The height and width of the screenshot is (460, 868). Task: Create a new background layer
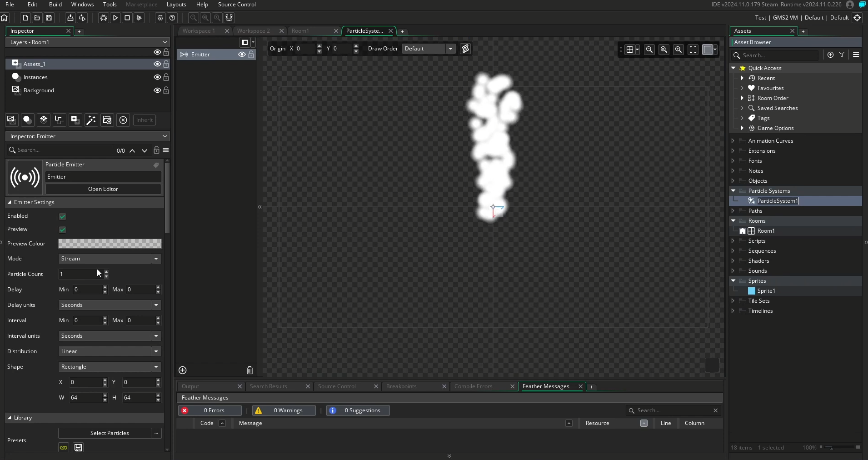coord(11,120)
